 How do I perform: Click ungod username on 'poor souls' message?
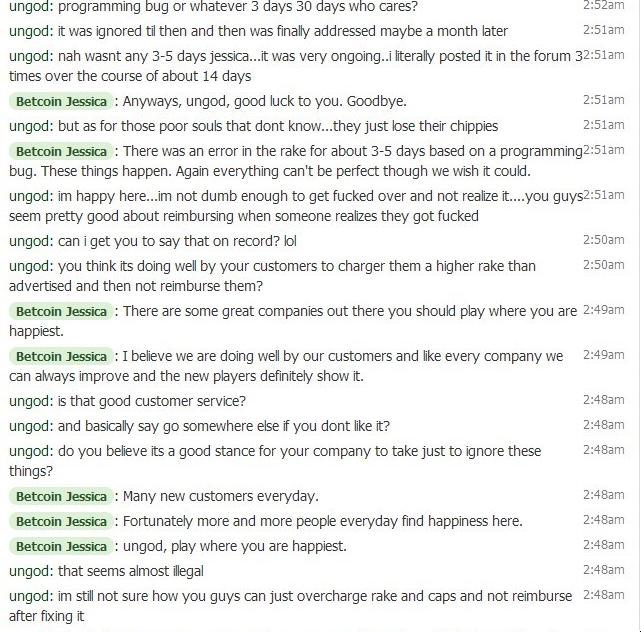29,126
